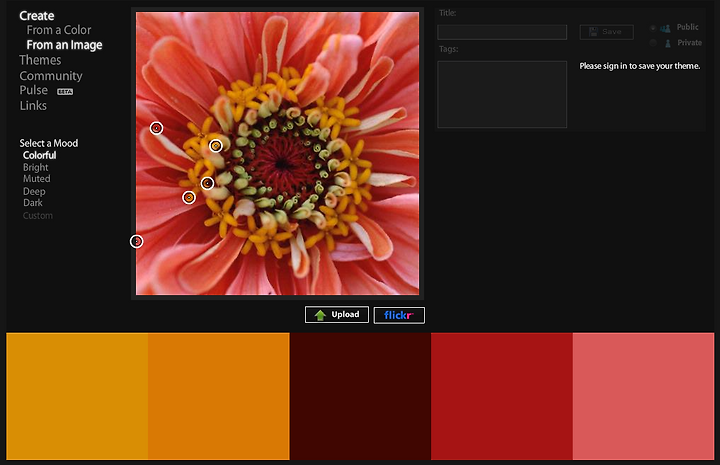Screen dimensions: 720x465
Task: Click the Save theme button
Action: coord(607,32)
